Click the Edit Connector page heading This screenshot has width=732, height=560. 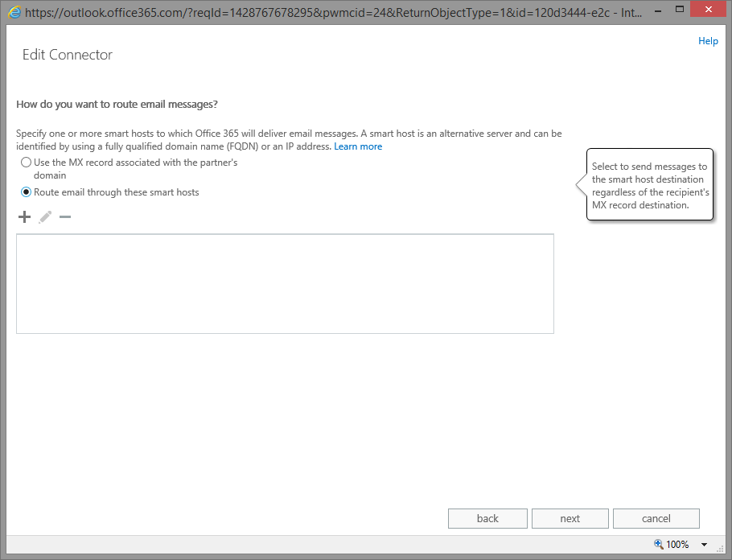pyautogui.click(x=68, y=55)
